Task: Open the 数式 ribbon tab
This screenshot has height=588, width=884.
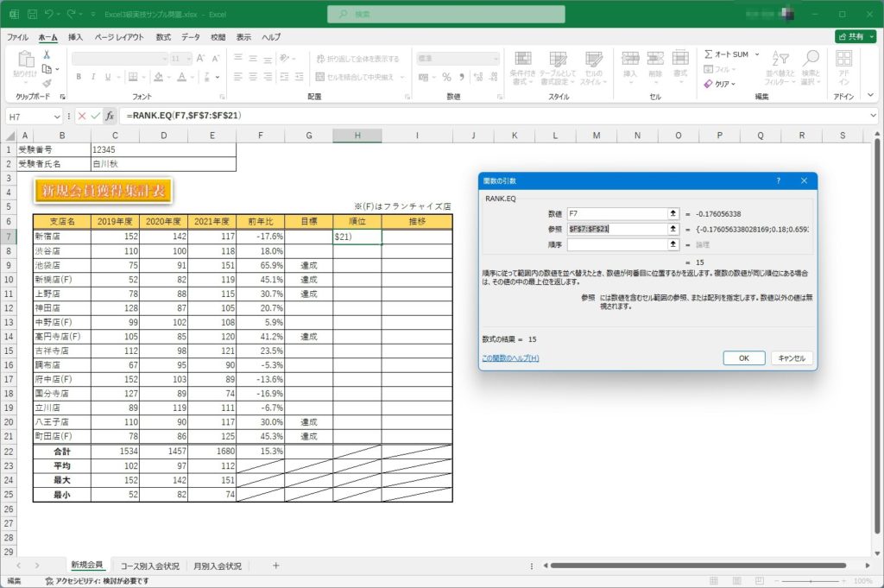Action: tap(163, 37)
